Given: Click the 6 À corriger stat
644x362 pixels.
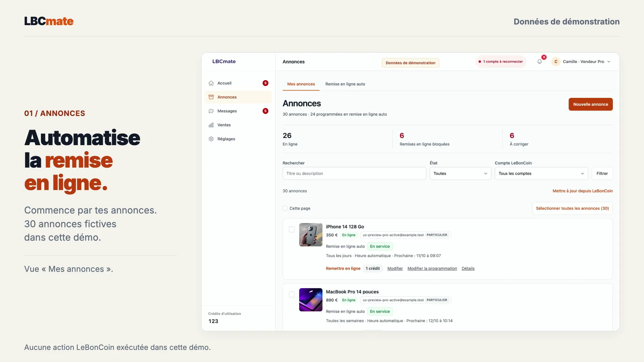Looking at the screenshot, I should click(519, 139).
